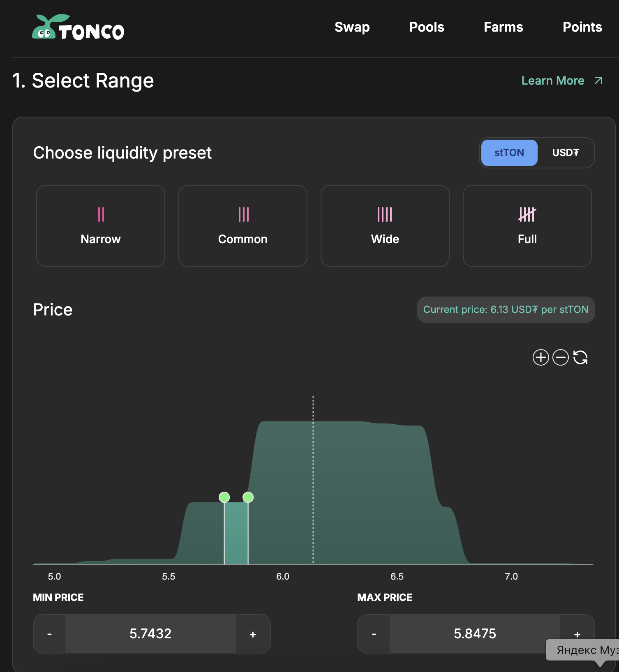Click the 5.5 axis label
The width and height of the screenshot is (619, 672).
tap(169, 576)
